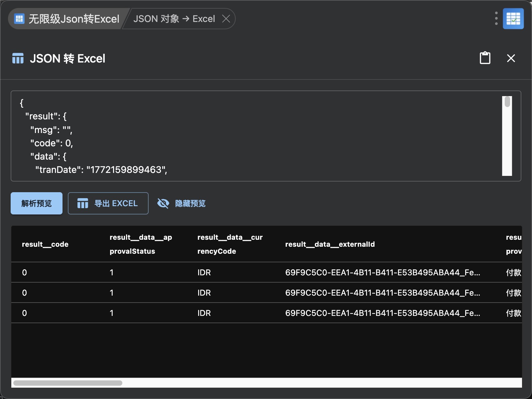Screen dimensions: 532x399
Task: Click the result__data__externalId column header
Action: click(330, 244)
